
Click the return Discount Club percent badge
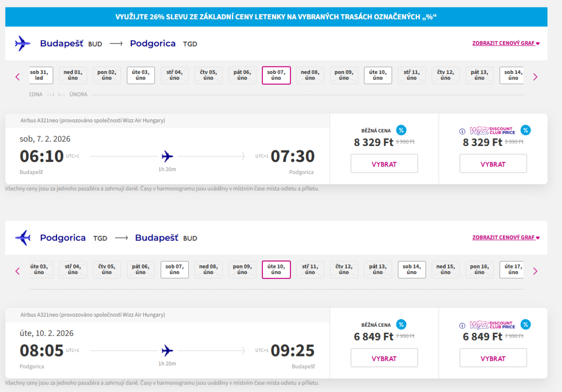(x=525, y=325)
